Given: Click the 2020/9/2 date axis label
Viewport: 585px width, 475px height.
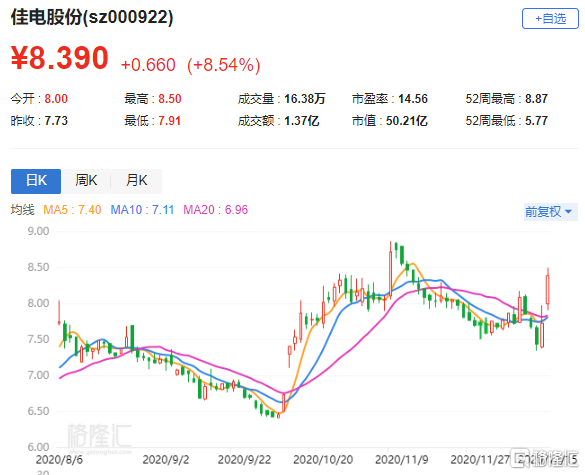Looking at the screenshot, I should (x=166, y=460).
